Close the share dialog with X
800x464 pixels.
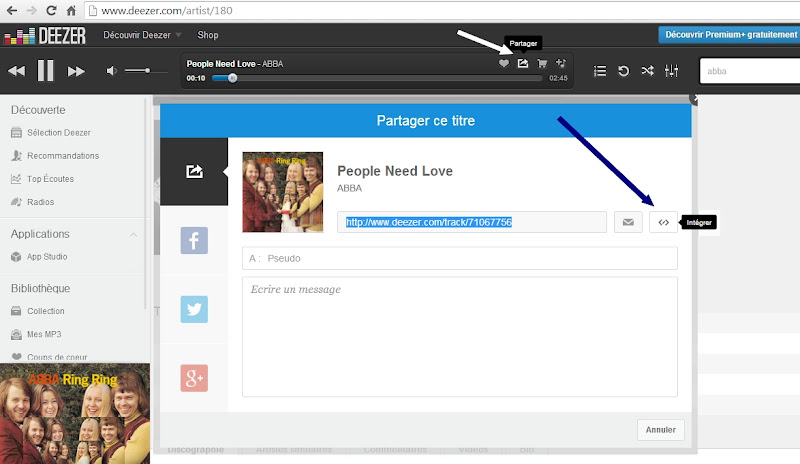tap(694, 98)
